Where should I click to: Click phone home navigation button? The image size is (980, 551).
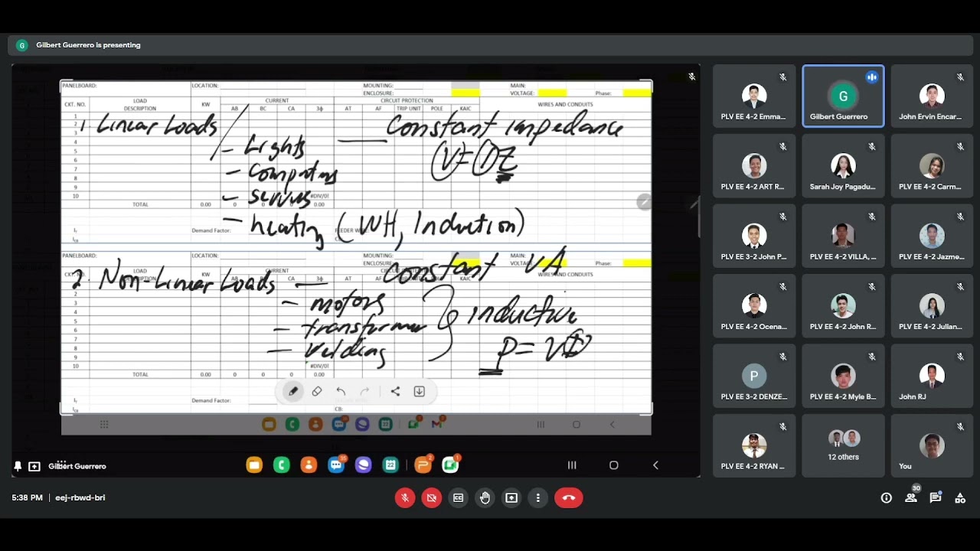click(613, 465)
